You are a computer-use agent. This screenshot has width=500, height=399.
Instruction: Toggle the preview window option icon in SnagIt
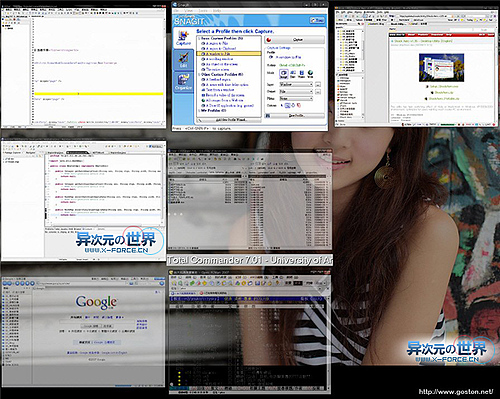(287, 105)
